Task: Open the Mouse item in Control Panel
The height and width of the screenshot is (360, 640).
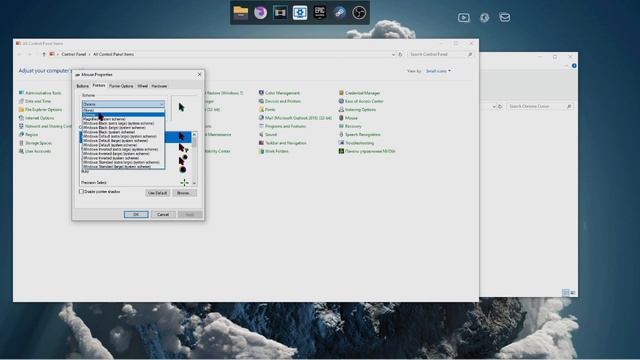Action: (x=348, y=118)
